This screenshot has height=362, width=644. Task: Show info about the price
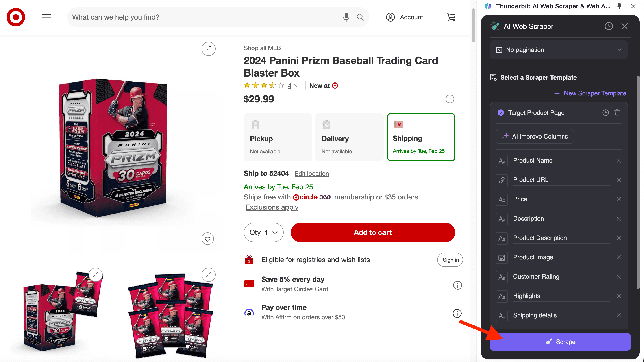click(450, 99)
